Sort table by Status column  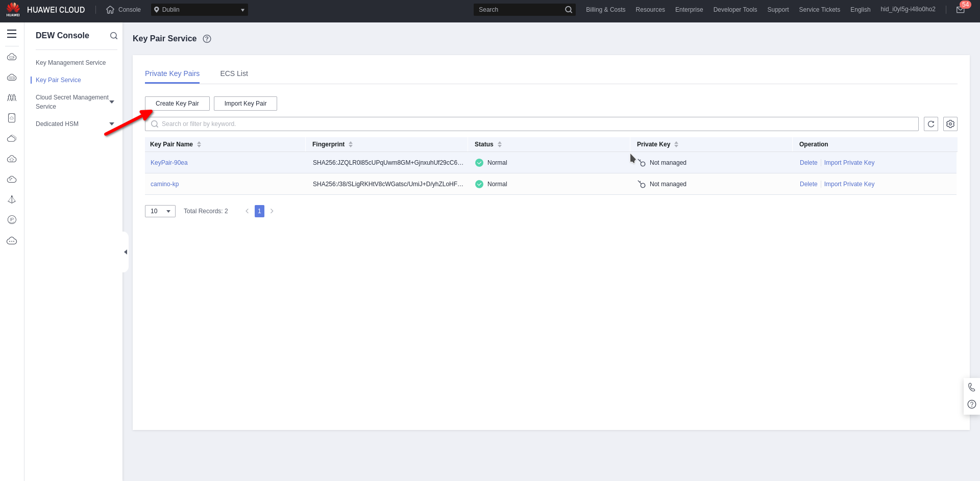[x=500, y=144]
